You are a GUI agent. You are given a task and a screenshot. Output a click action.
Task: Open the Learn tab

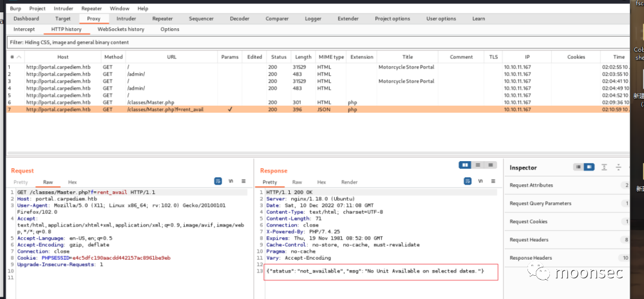click(478, 19)
